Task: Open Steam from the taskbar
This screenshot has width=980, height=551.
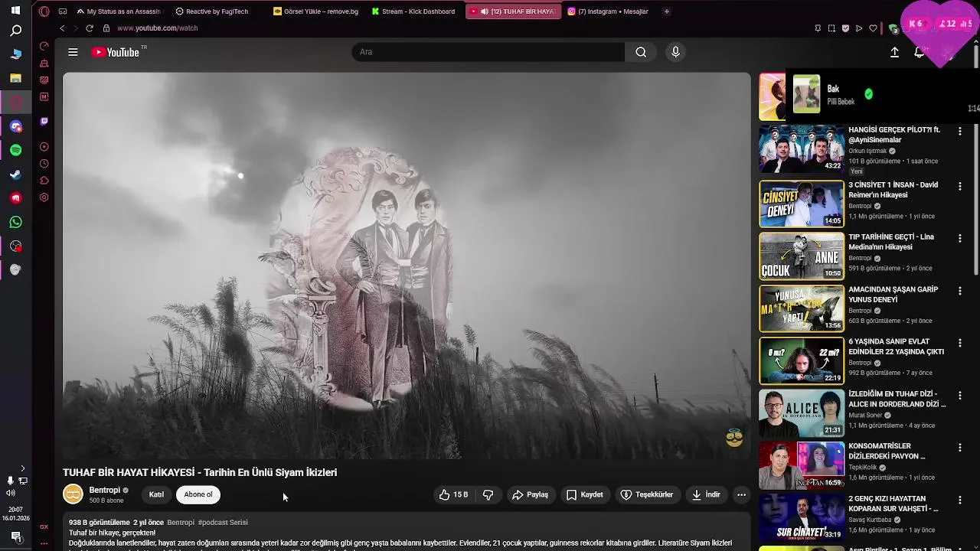Action: [16, 174]
